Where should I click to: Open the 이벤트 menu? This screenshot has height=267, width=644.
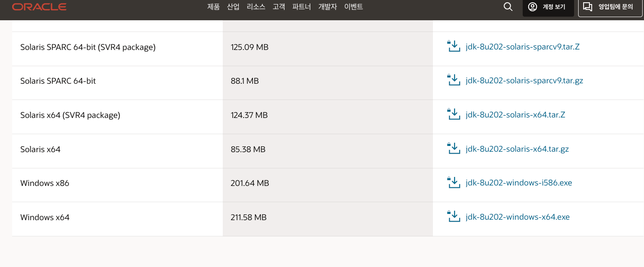tap(354, 7)
